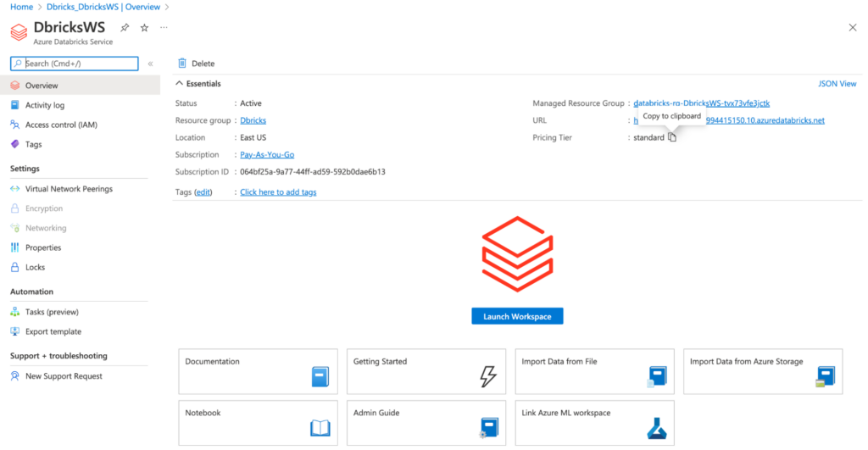
Task: Copy the Pricing Tier value to clipboard
Action: point(672,137)
